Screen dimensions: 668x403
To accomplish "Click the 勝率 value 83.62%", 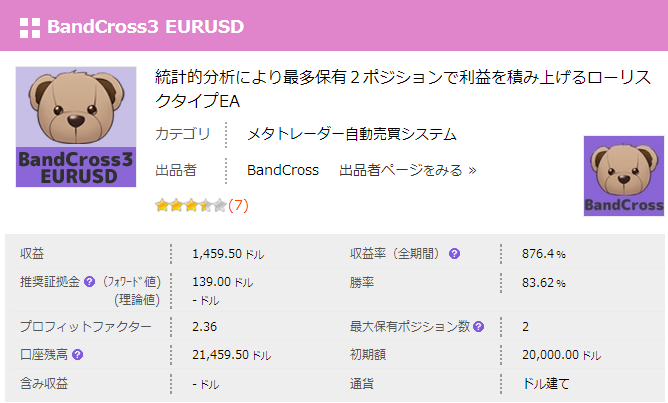I will point(544,283).
